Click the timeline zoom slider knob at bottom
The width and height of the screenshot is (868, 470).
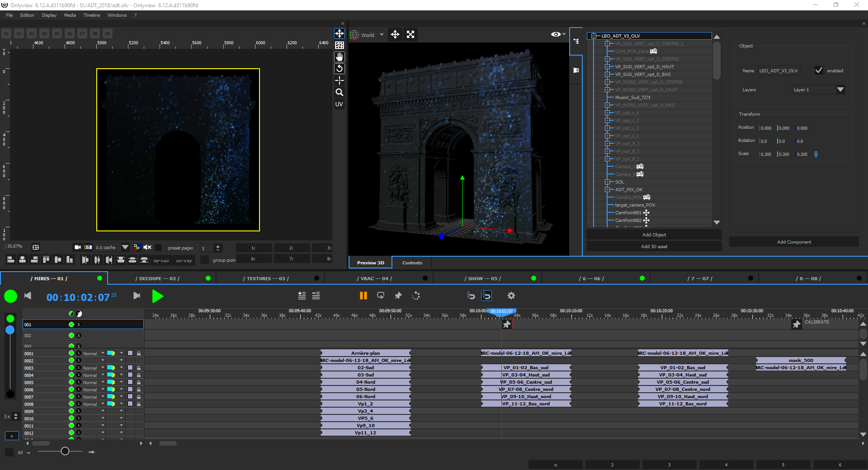pyautogui.click(x=65, y=451)
